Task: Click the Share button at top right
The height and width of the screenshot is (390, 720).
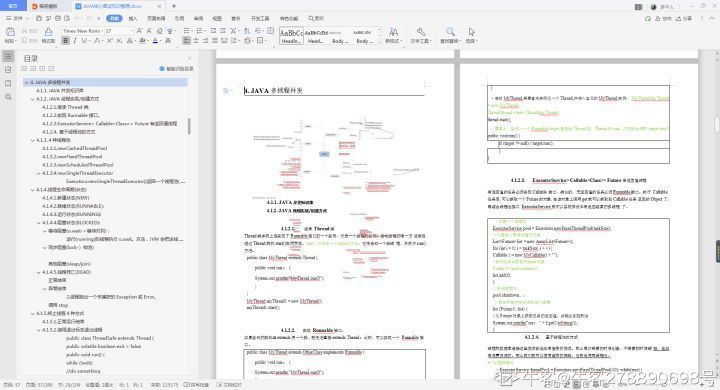Action: coord(684,18)
